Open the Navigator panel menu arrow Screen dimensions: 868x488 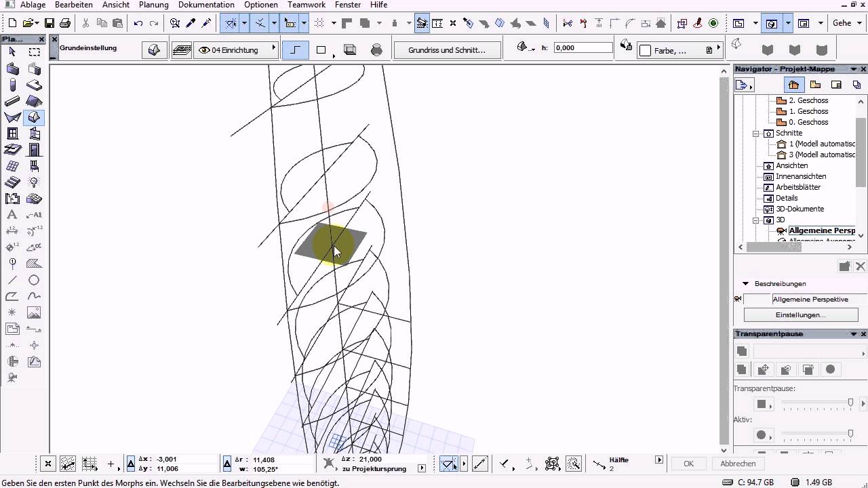point(854,69)
